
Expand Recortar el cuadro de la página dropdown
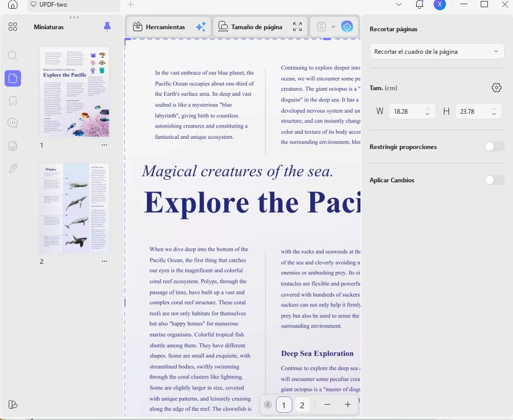(x=437, y=51)
